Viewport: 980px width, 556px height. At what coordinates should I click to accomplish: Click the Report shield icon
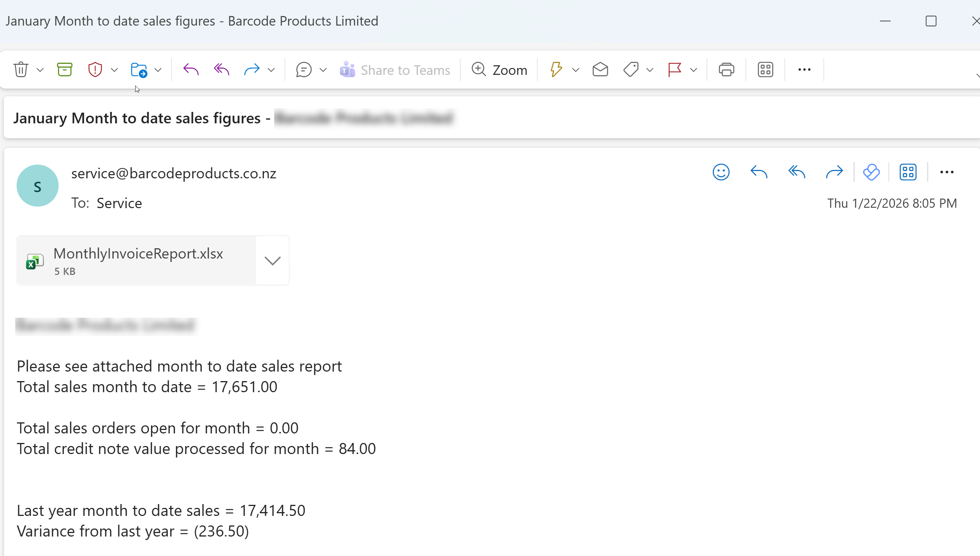coord(95,69)
